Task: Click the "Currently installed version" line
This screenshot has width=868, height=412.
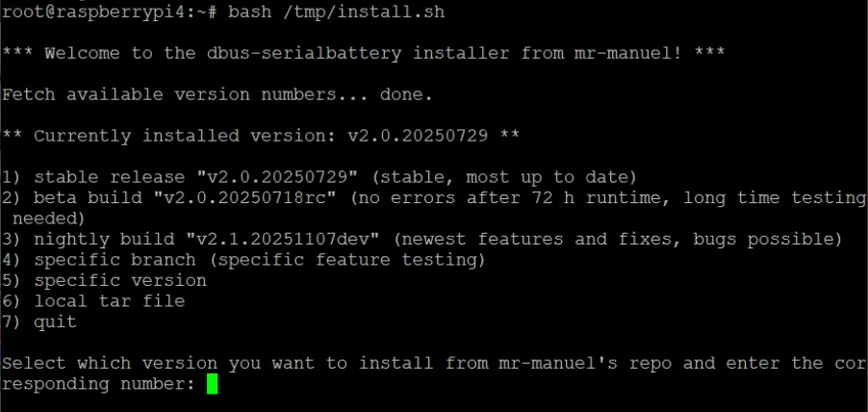Action: pyautogui.click(x=260, y=136)
